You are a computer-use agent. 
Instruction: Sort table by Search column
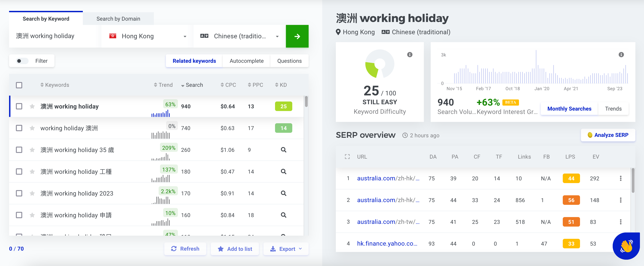[x=192, y=85]
